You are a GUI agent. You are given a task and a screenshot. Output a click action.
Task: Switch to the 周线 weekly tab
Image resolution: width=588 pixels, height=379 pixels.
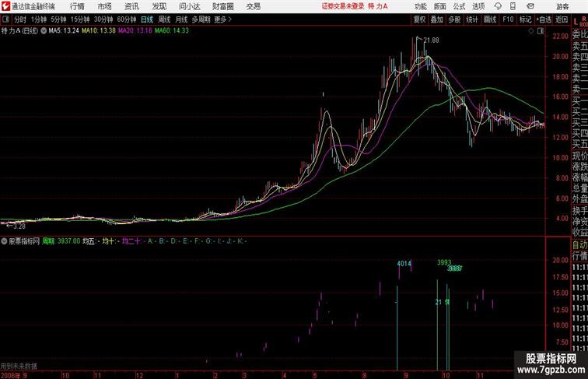[x=164, y=19]
